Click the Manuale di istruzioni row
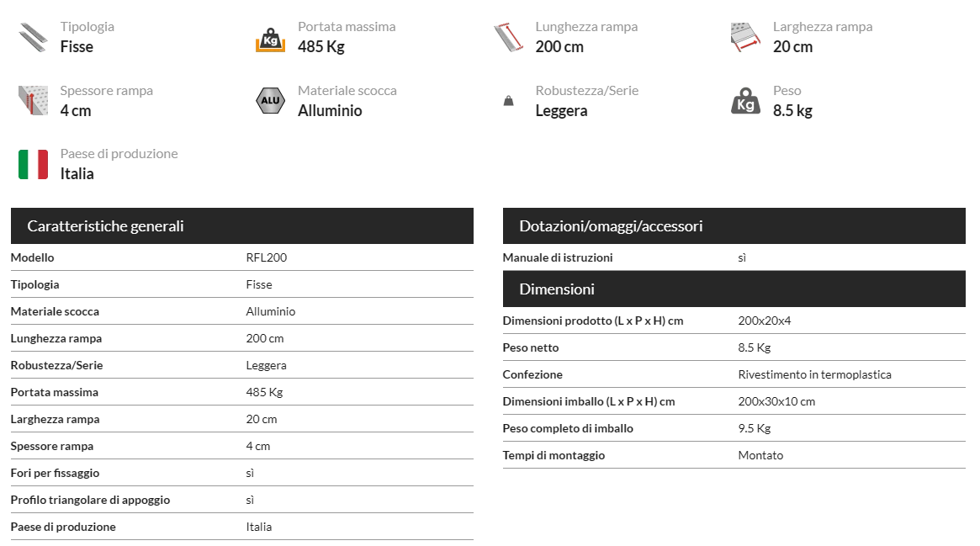This screenshot has height=546, width=980. pos(734,257)
